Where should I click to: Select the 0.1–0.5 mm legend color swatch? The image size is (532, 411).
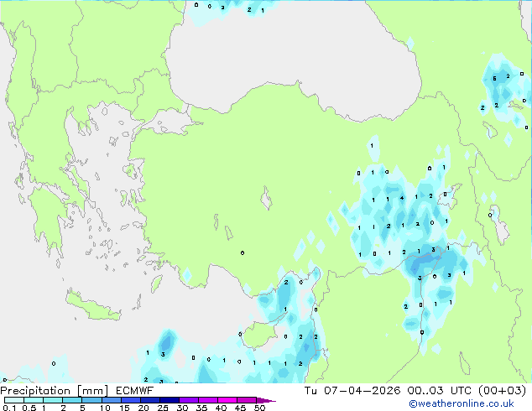[x=14, y=400]
